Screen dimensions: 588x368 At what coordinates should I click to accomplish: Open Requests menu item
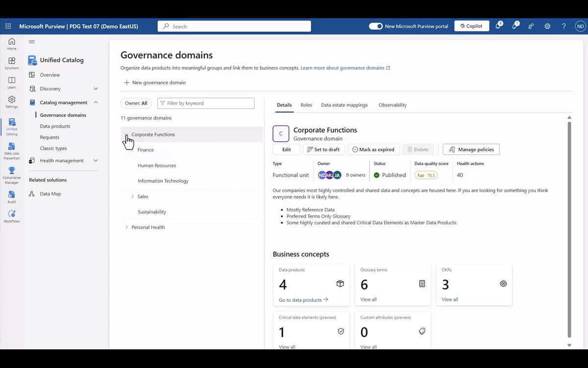click(49, 137)
